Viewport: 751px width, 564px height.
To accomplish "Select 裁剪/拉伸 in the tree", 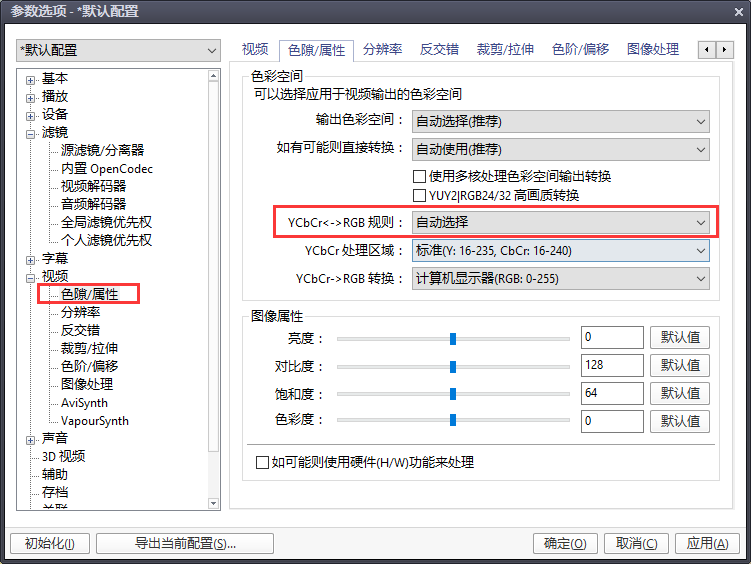I will coord(90,348).
